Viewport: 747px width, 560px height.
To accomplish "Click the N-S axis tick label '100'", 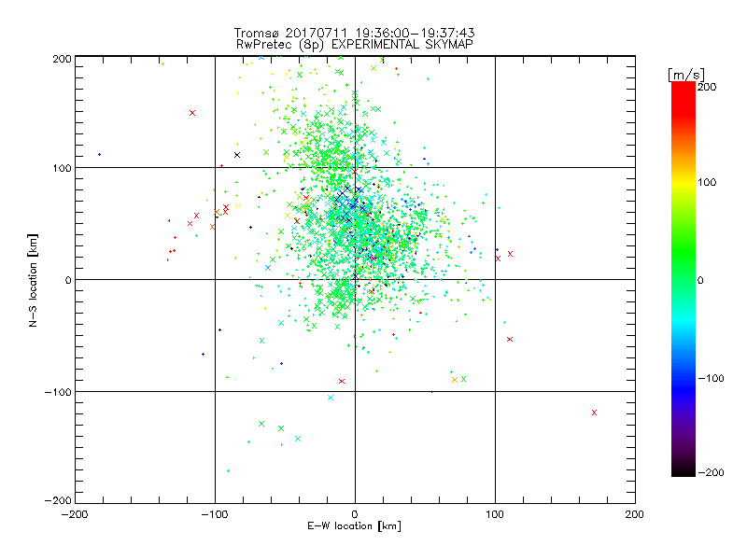I will [x=62, y=169].
